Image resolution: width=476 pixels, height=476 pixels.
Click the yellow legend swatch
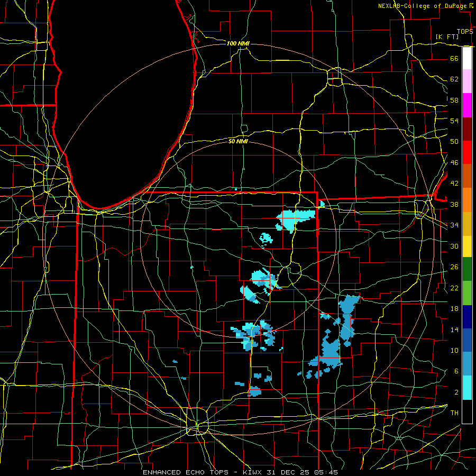click(467, 246)
